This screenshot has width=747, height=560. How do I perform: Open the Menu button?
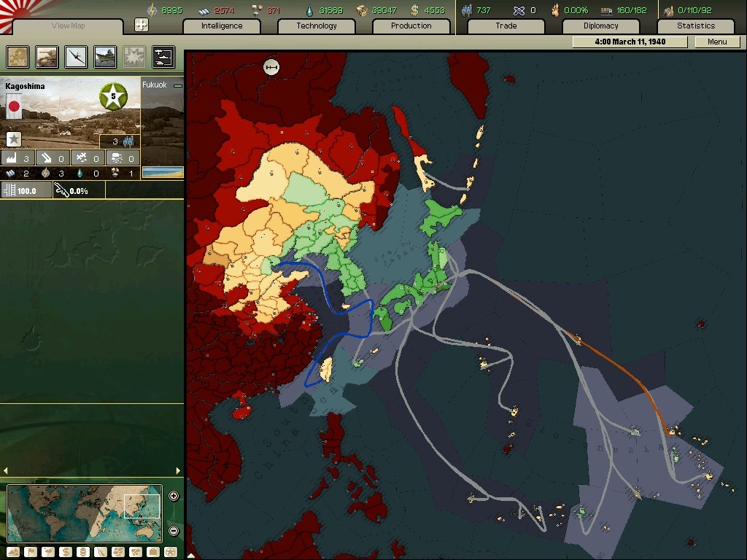point(717,42)
